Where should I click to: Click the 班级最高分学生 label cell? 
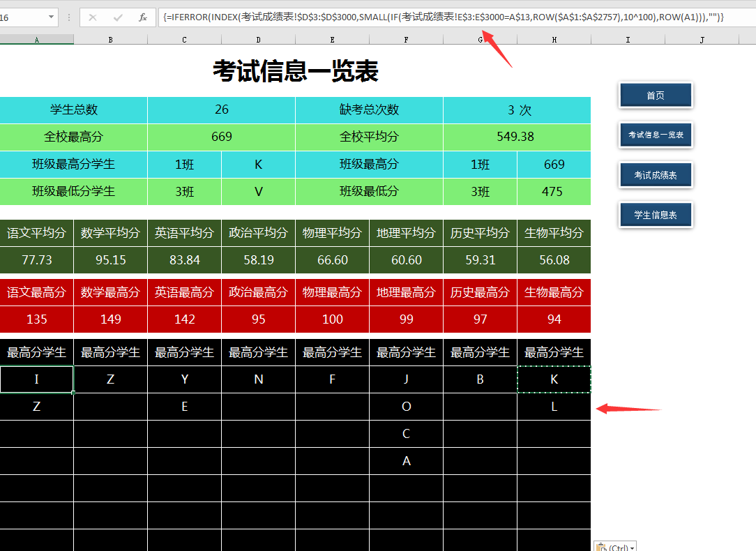pos(74,165)
